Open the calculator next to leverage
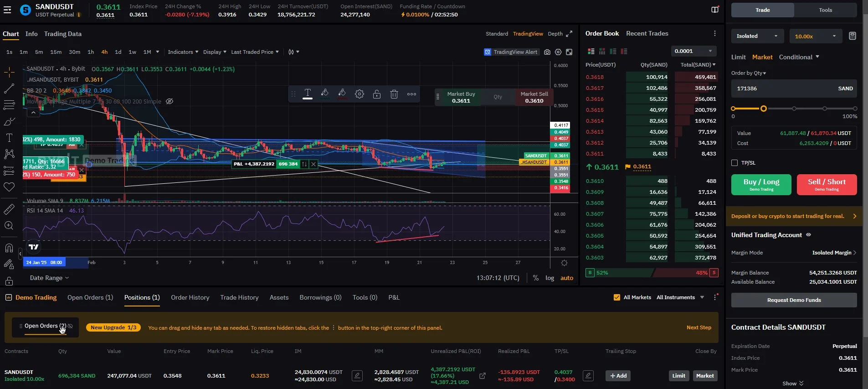 click(853, 36)
